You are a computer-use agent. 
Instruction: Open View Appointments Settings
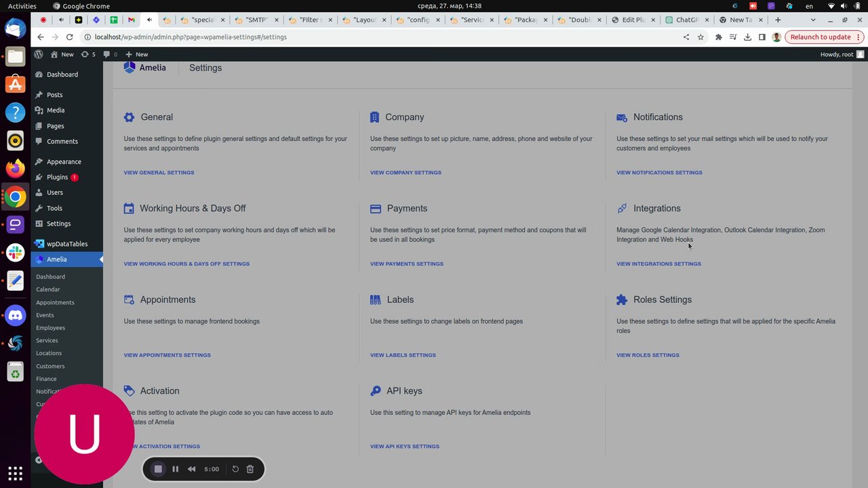tap(167, 355)
